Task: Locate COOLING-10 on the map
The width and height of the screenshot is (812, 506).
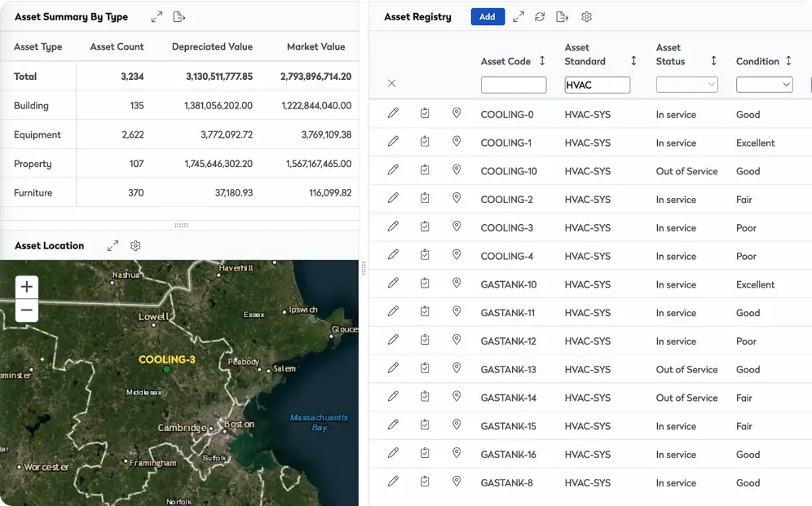Action: tap(457, 170)
